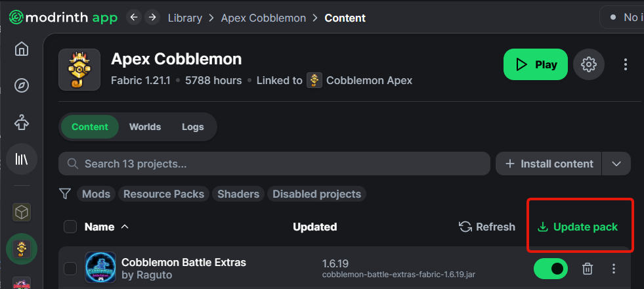
Task: Open instance settings gear icon
Action: (x=589, y=64)
